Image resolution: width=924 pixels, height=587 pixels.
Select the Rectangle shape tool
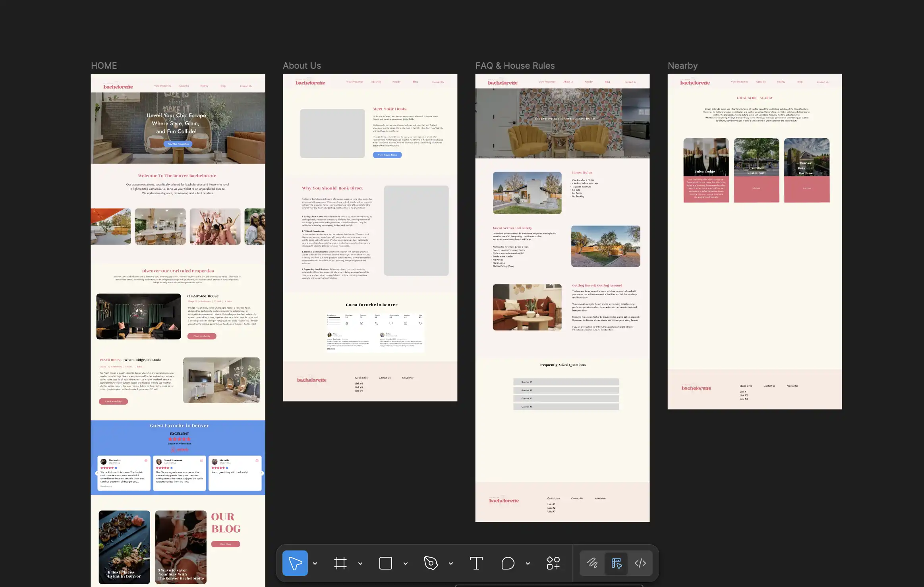pyautogui.click(x=385, y=563)
